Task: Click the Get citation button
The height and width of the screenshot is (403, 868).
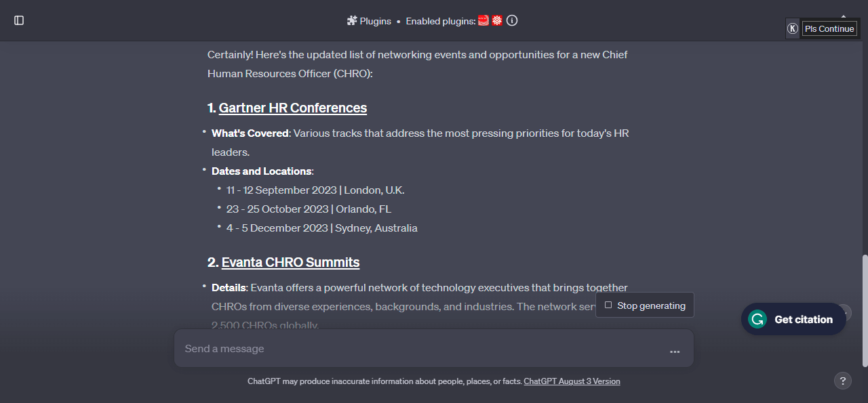Action: pos(793,319)
